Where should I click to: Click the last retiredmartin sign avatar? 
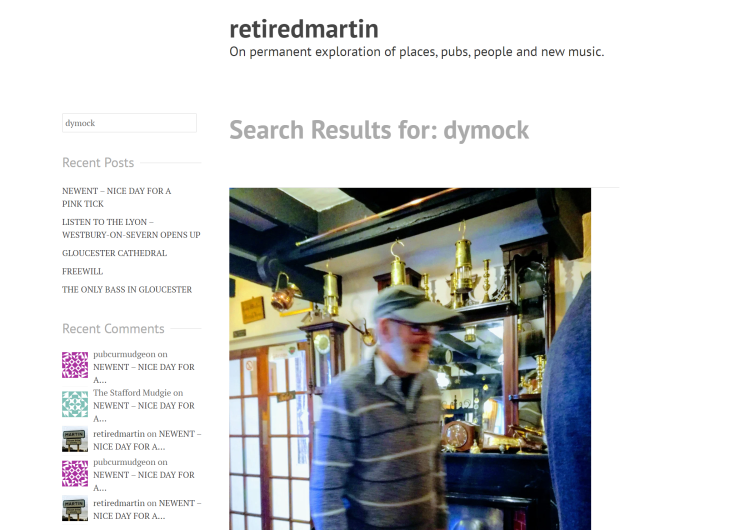click(x=75, y=508)
